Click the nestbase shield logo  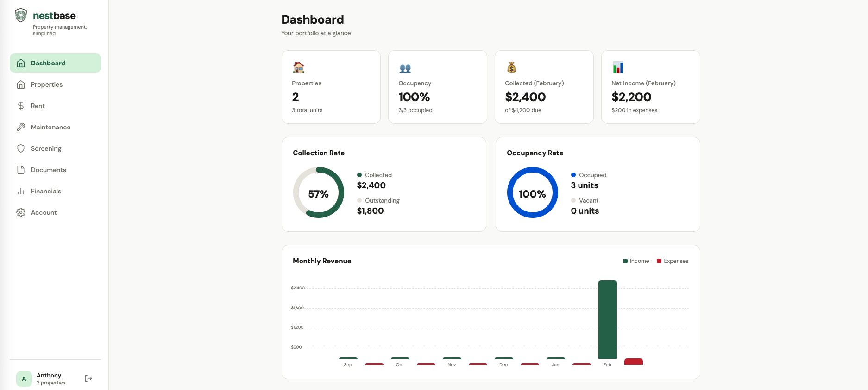[x=21, y=15]
